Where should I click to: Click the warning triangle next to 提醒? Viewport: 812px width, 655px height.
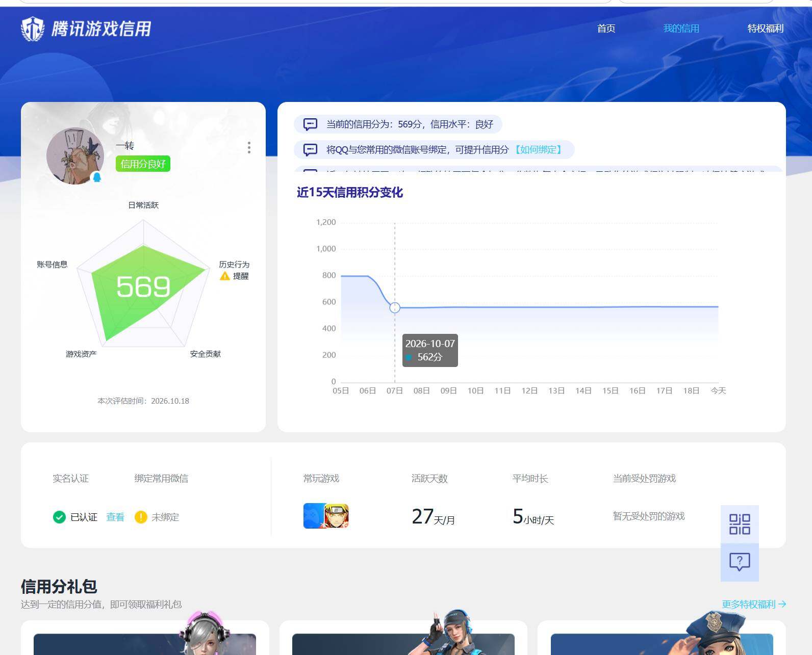point(224,276)
